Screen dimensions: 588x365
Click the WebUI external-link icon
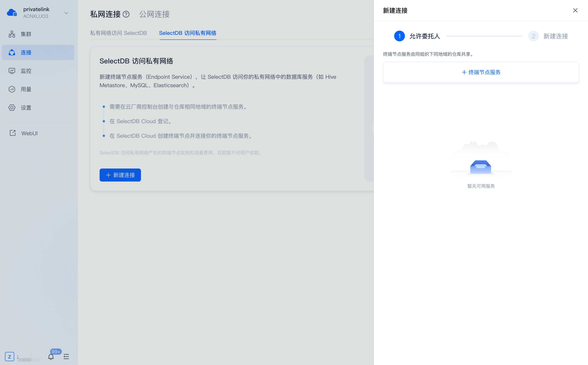[13, 133]
